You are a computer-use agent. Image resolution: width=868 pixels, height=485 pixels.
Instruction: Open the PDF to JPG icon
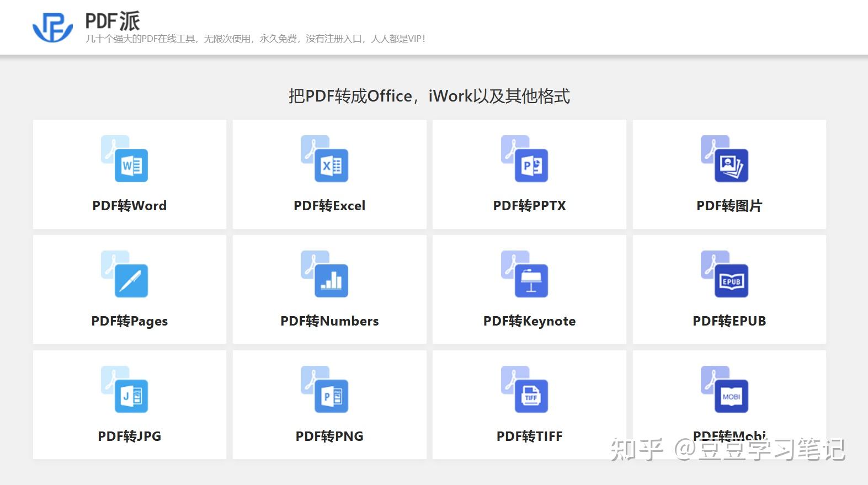[x=124, y=389]
